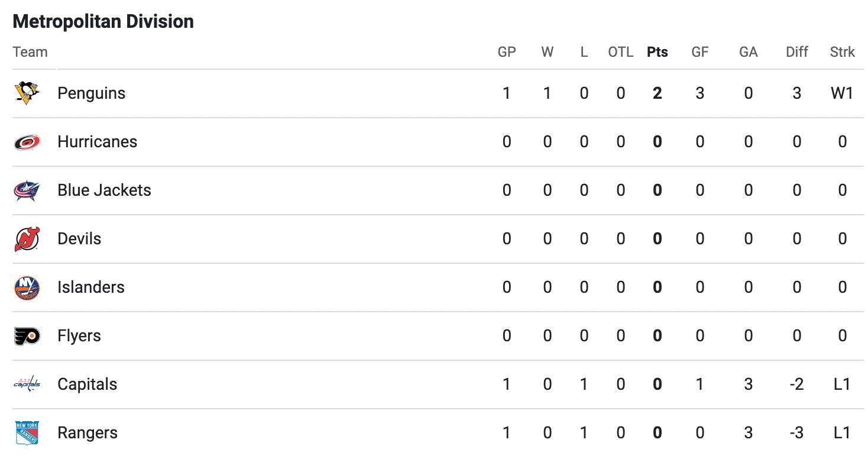Click the Strk column header
868x459 pixels.
(x=843, y=52)
